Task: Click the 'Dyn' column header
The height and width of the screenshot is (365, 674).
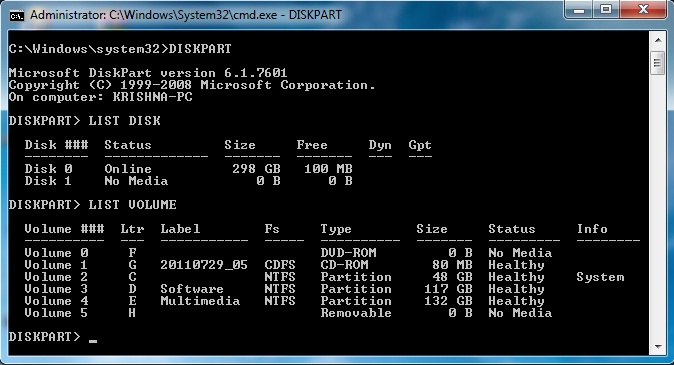Action: pyautogui.click(x=380, y=145)
